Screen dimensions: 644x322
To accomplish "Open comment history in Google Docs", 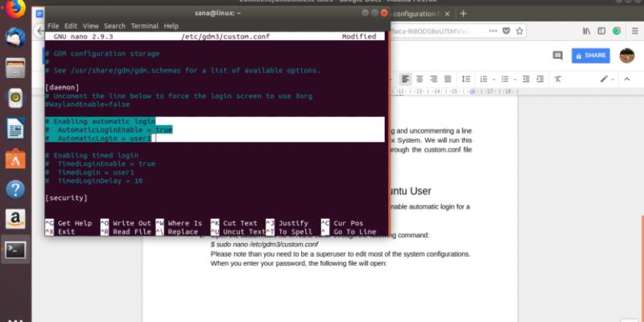I will point(557,55).
